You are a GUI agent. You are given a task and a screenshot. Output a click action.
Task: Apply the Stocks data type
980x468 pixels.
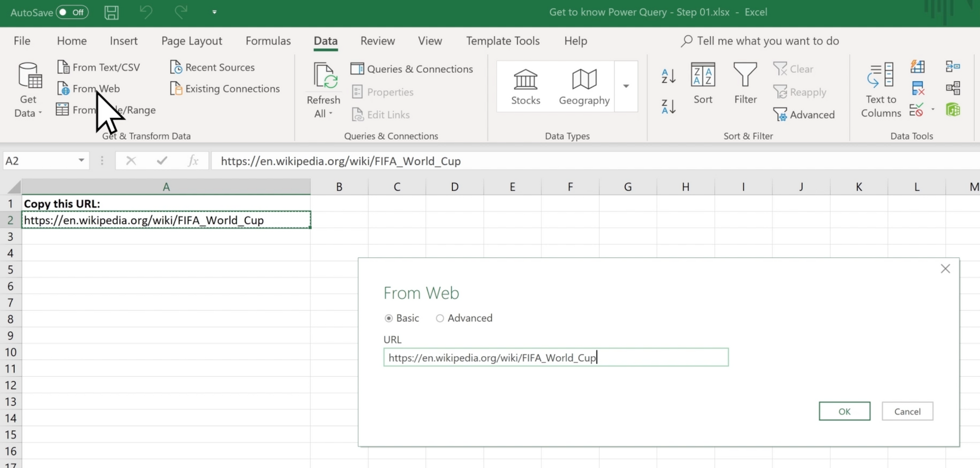pos(525,87)
